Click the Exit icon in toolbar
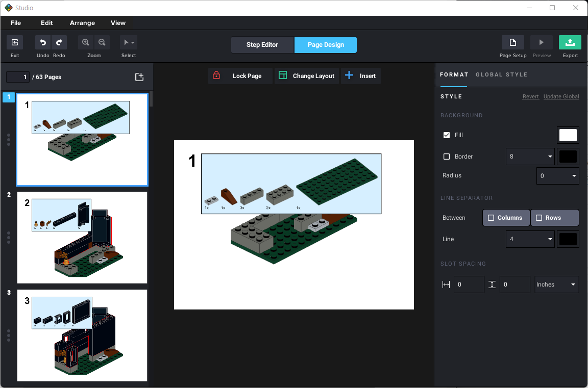The width and height of the screenshot is (588, 388). 15,42
